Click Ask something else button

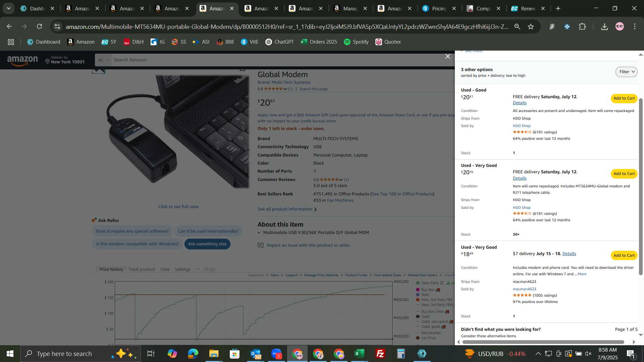point(207,244)
